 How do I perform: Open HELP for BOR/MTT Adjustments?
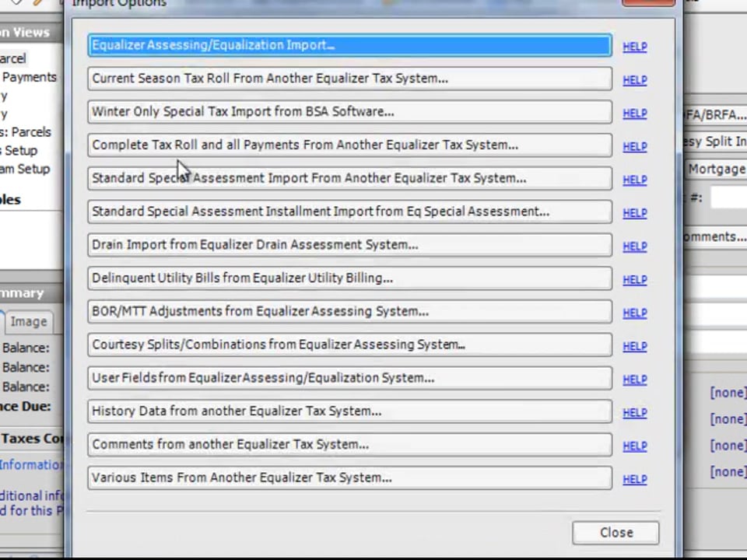coord(635,313)
